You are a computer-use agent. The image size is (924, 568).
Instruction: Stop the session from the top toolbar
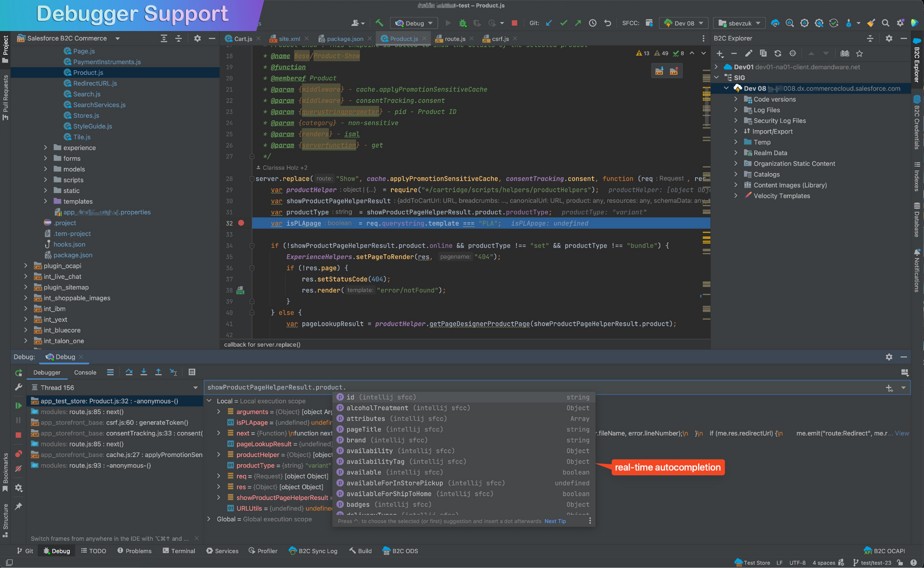pos(514,23)
